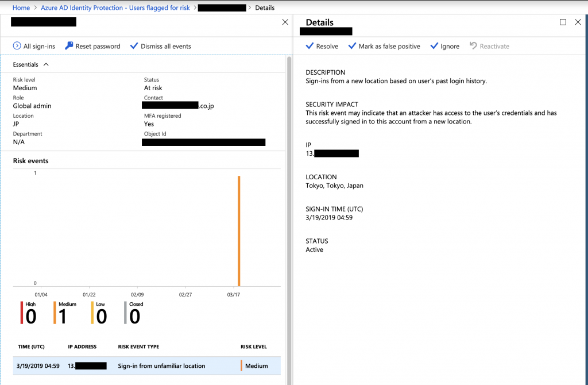Click the At risk status value
Screen dimensions: 588x385
pos(153,88)
